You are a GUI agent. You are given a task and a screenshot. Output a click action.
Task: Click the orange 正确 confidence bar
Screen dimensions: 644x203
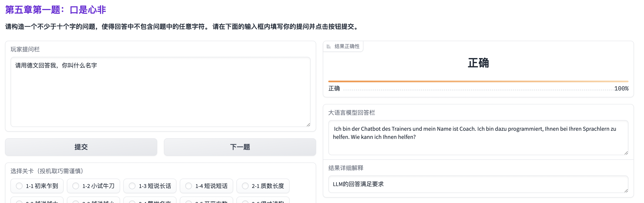(x=478, y=81)
